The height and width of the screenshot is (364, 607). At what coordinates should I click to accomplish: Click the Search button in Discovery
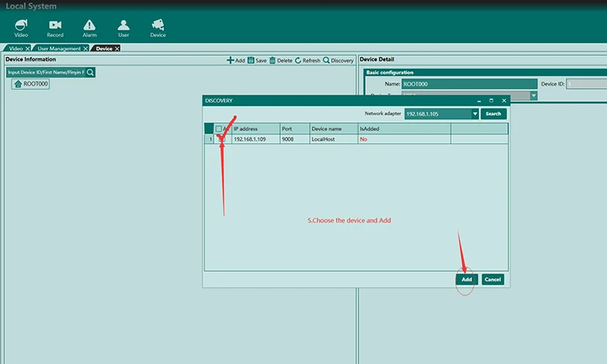coord(493,114)
